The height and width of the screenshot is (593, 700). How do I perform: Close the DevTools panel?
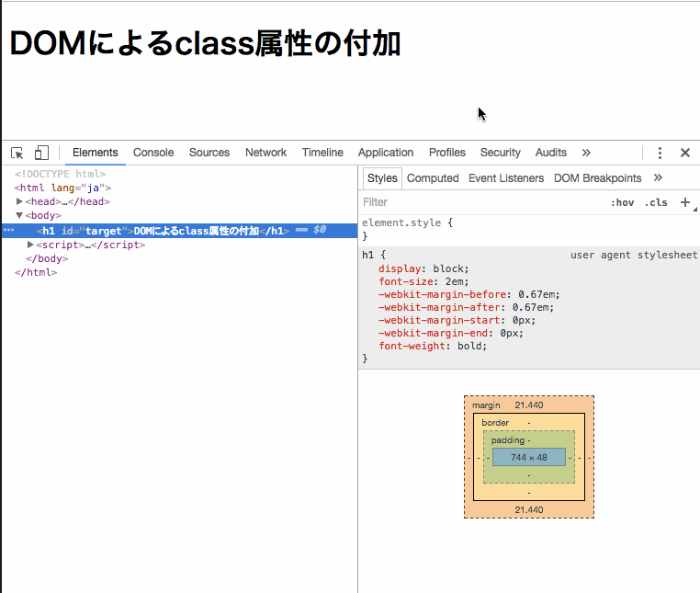click(684, 153)
